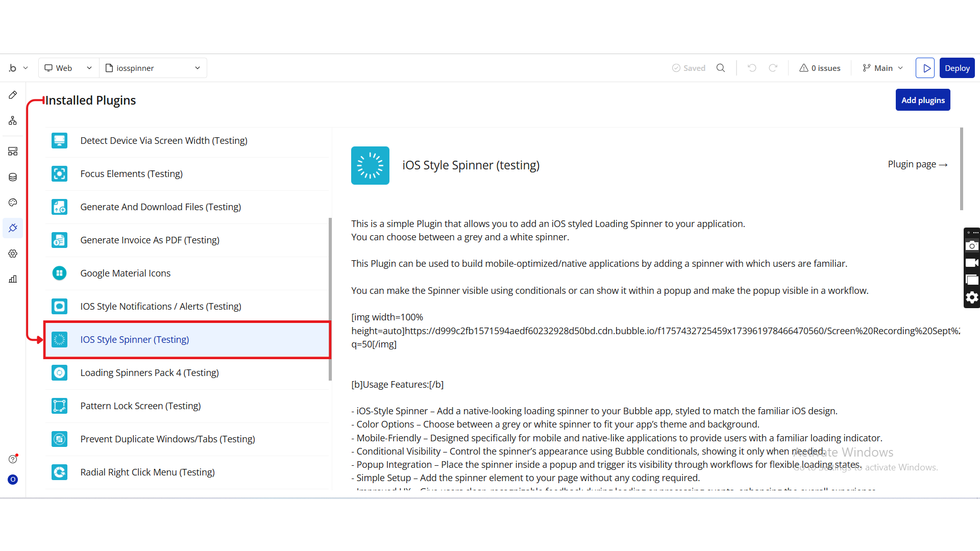Click the Add plugins button
The image size is (980, 551).
[x=922, y=100]
